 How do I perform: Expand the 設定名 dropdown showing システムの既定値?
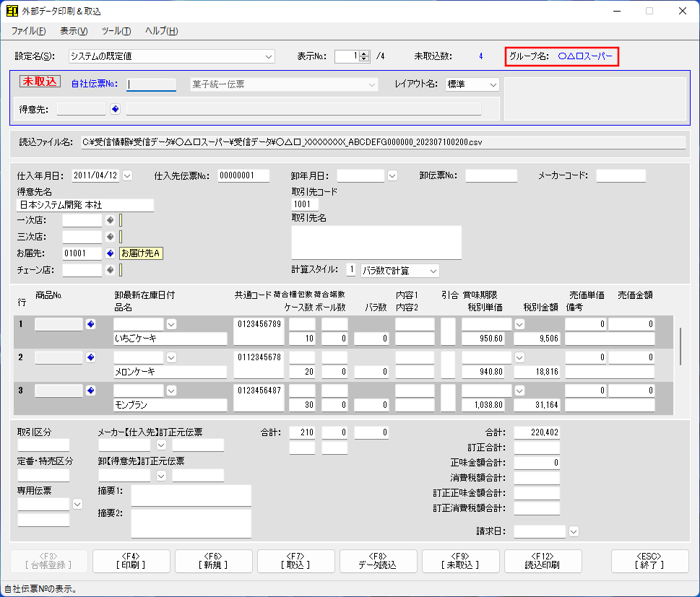[268, 56]
